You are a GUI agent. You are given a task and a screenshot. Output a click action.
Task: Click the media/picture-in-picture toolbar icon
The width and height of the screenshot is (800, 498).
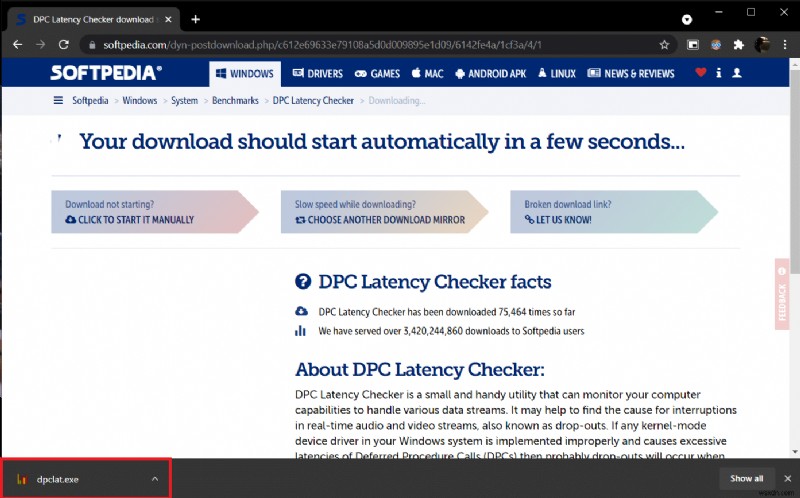pyautogui.click(x=693, y=45)
